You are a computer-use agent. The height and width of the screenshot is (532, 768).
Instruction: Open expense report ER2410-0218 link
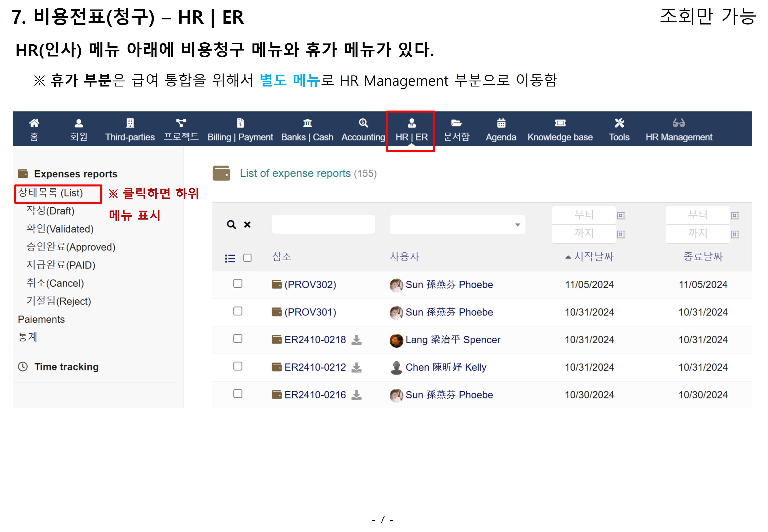click(x=315, y=340)
